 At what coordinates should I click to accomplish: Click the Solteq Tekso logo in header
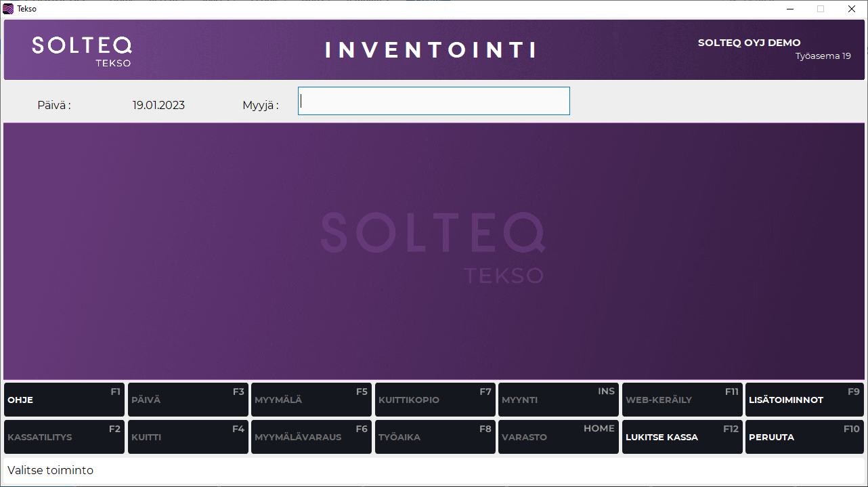click(x=81, y=49)
